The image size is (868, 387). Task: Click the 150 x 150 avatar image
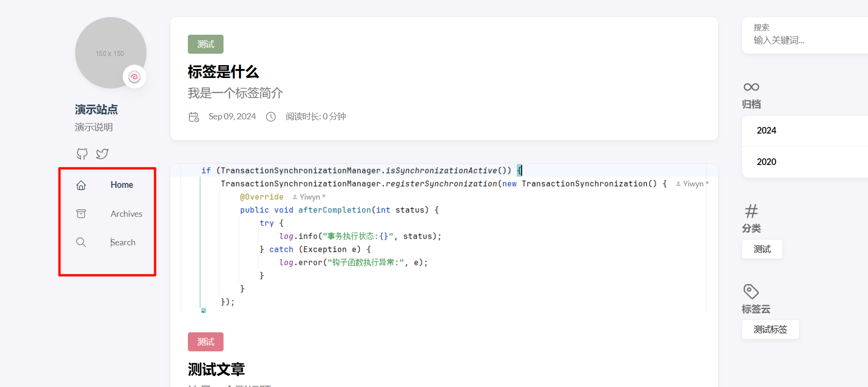pyautogui.click(x=110, y=53)
